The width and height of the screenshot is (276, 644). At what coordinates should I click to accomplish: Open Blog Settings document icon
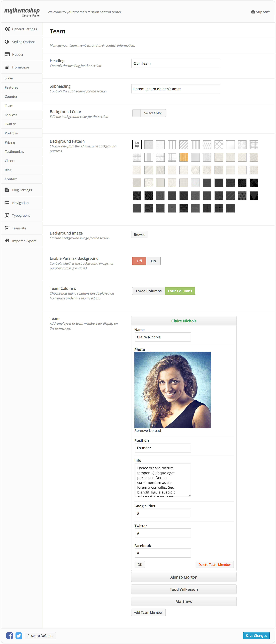pos(7,190)
